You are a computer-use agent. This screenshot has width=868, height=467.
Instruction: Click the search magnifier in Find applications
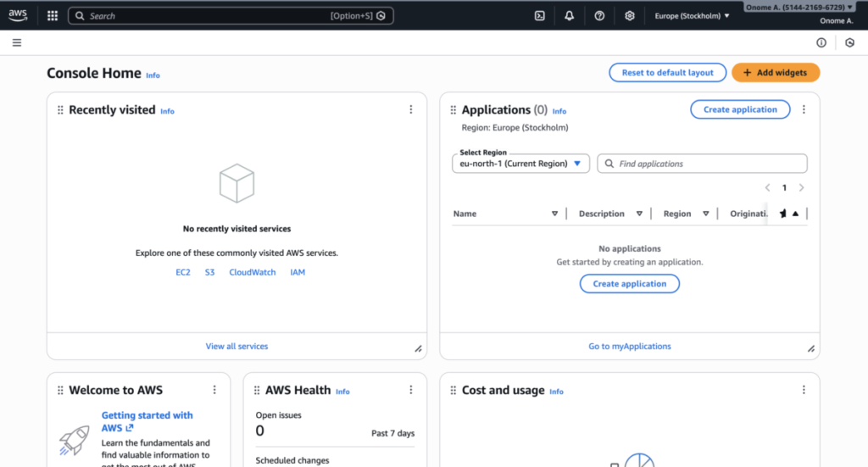coord(609,164)
